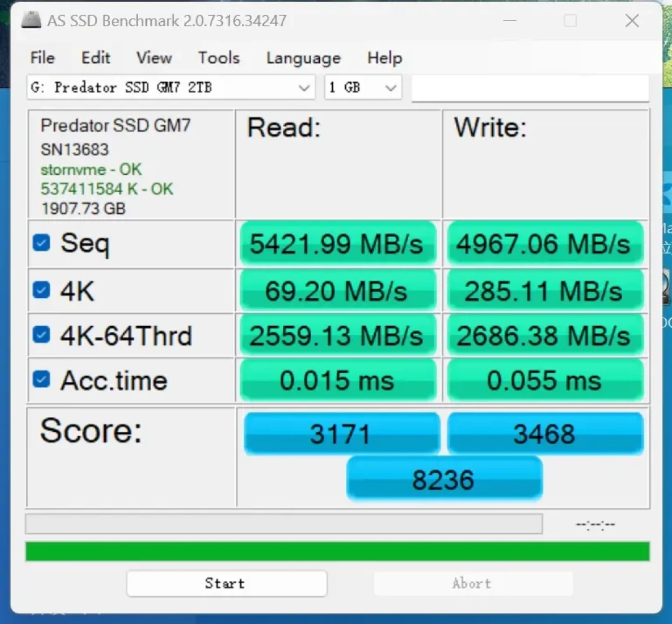
Task: Click the AS SSD Benchmark app icon
Action: pos(31,20)
